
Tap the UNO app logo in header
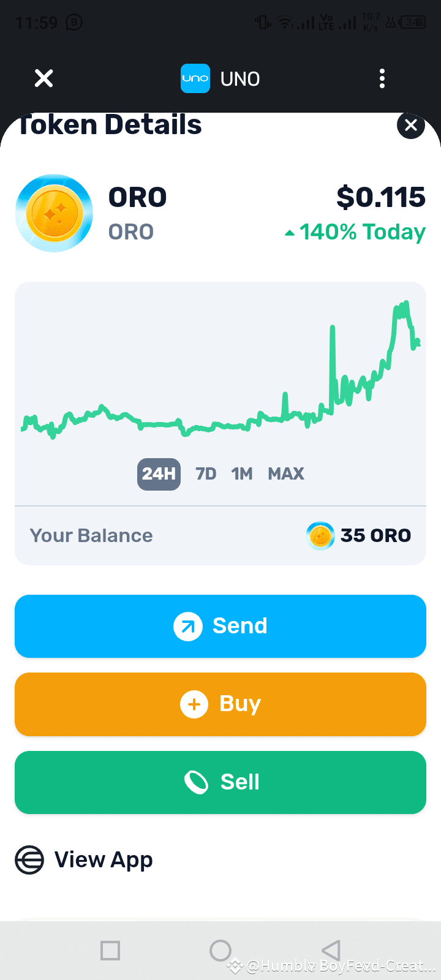195,78
